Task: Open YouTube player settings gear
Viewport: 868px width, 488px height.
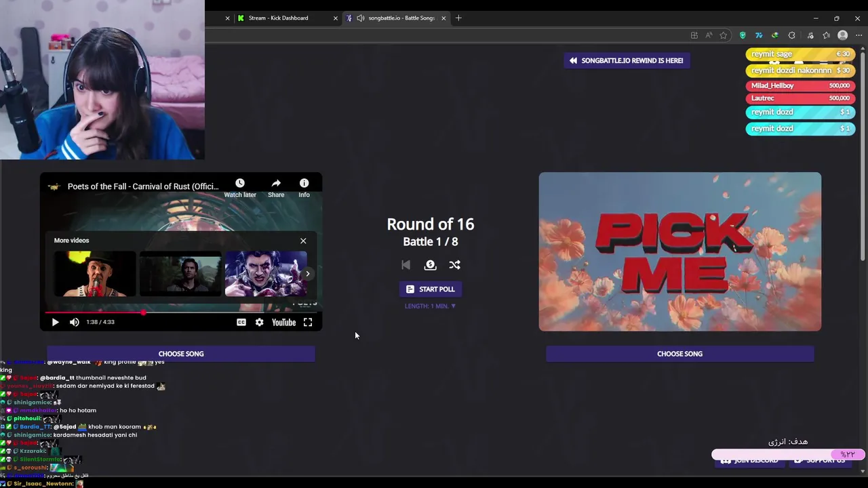Action: pos(259,322)
